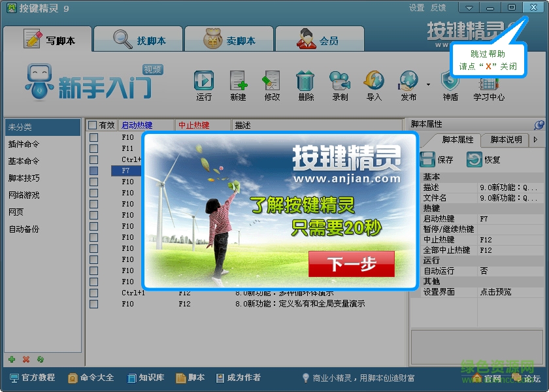The width and height of the screenshot is (549, 392).
Task: Switch to the 找脚本 tab
Action: coord(138,38)
